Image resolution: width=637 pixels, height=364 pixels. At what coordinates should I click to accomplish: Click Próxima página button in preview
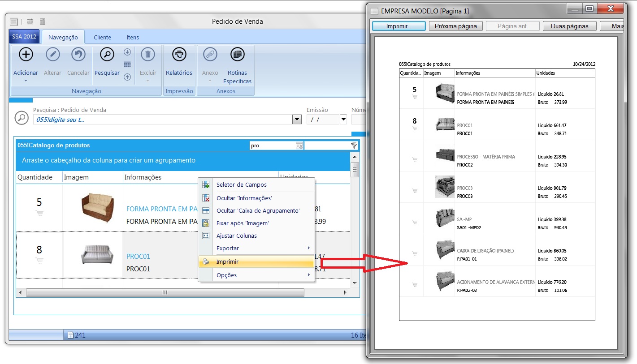(455, 26)
